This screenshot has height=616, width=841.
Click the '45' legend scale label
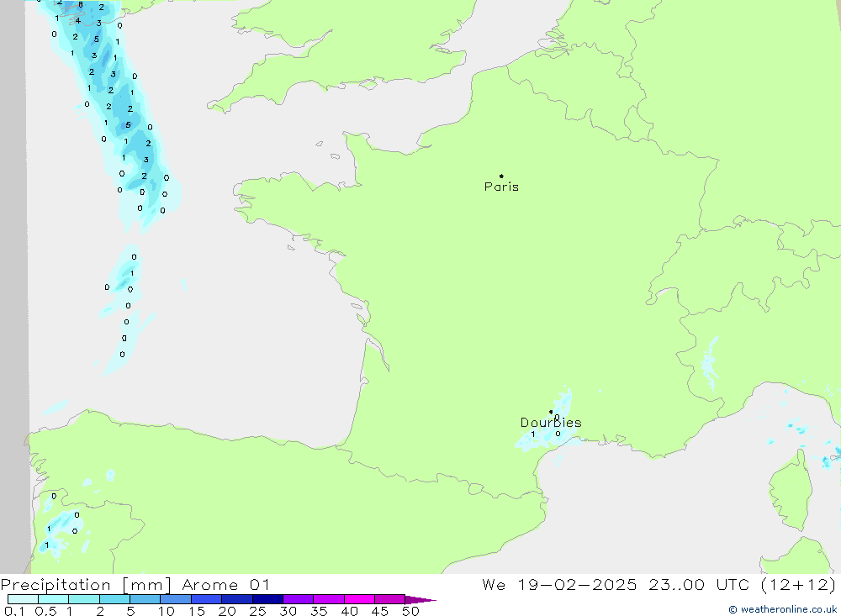380,611
